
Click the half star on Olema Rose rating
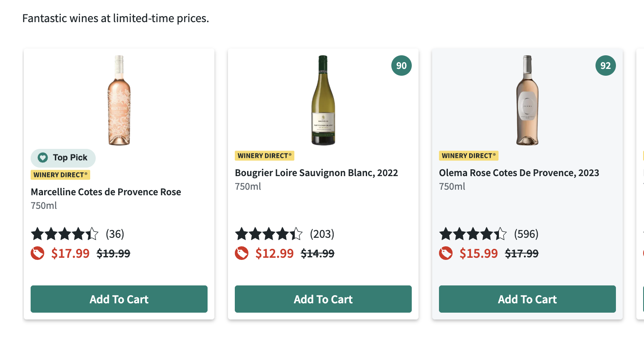tap(500, 234)
